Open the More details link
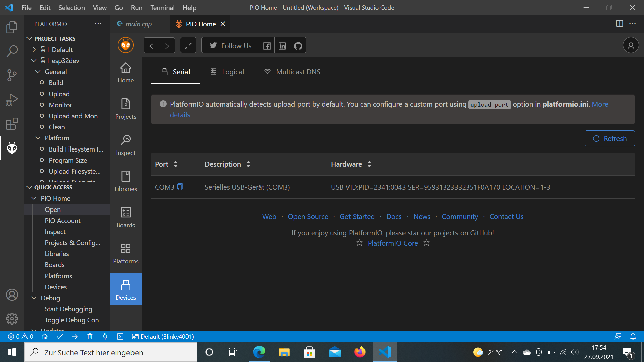Screen dimensions: 644x362 [181, 115]
